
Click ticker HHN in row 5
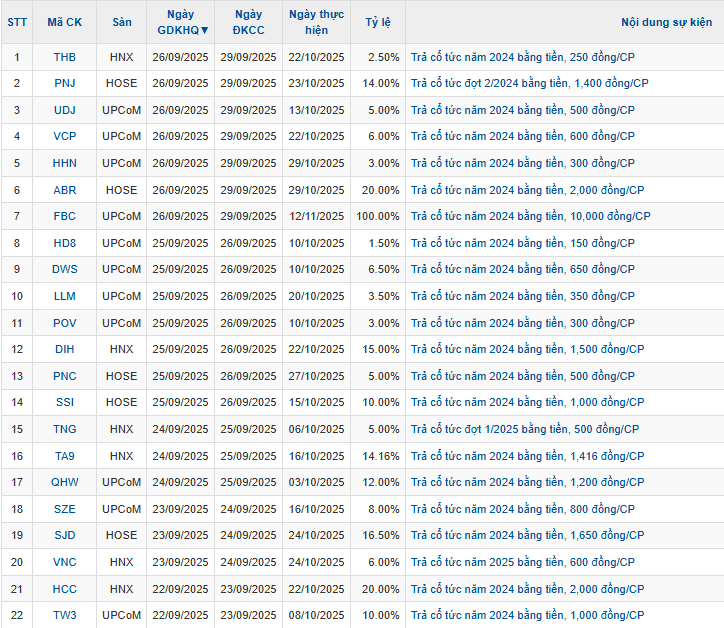64,163
